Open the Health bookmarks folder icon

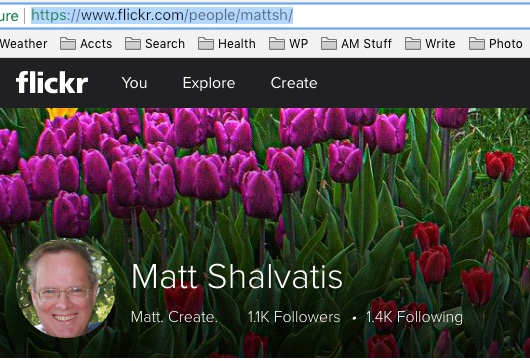pos(206,44)
